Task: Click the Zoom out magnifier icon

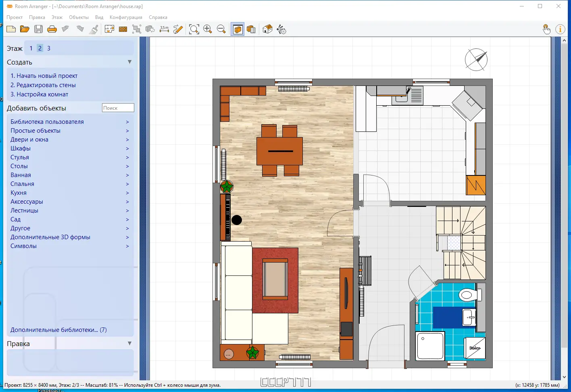Action: pos(221,29)
